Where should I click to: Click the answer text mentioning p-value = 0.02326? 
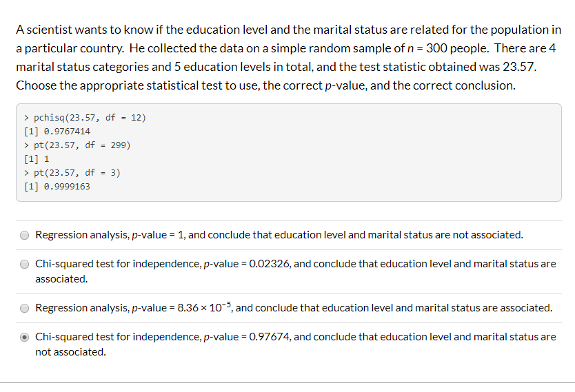(296, 271)
